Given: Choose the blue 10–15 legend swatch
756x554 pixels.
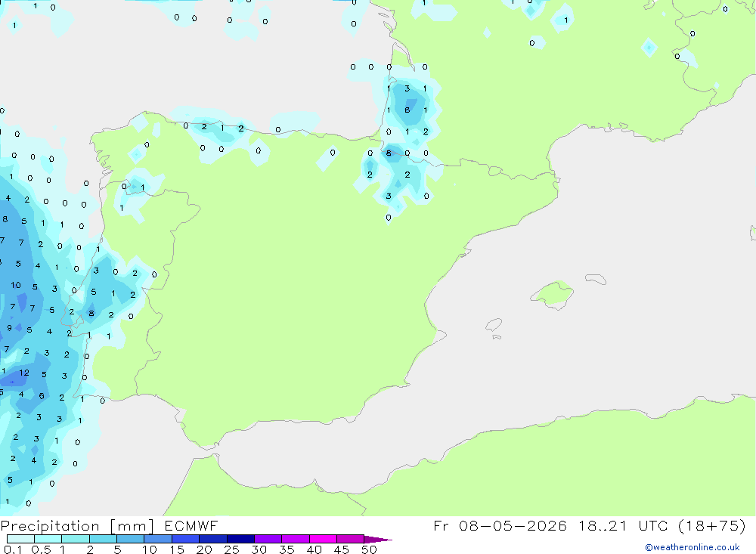Looking at the screenshot, I should click(158, 539).
